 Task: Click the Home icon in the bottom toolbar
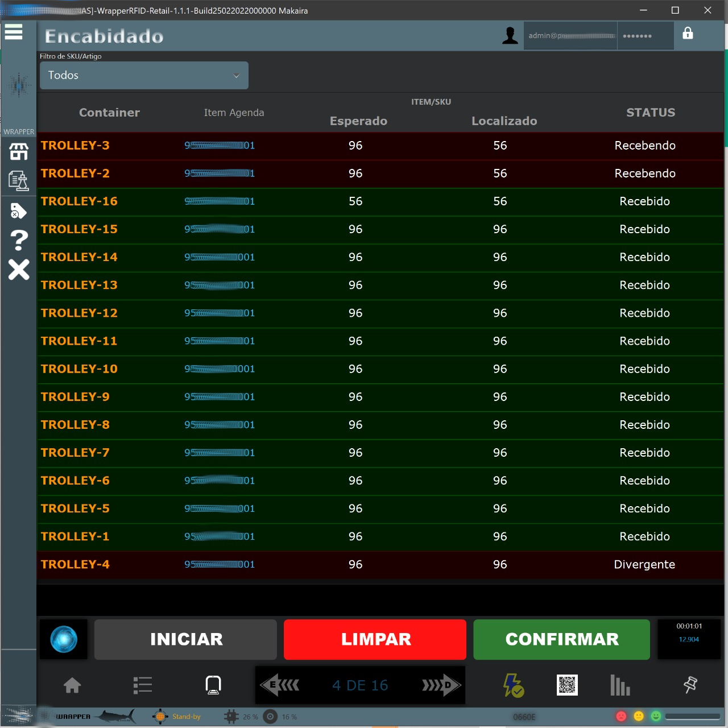click(x=71, y=685)
